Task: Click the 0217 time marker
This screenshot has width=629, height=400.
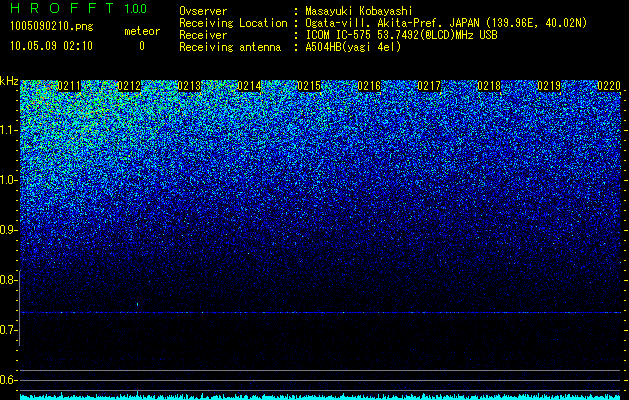Action: pyautogui.click(x=429, y=86)
